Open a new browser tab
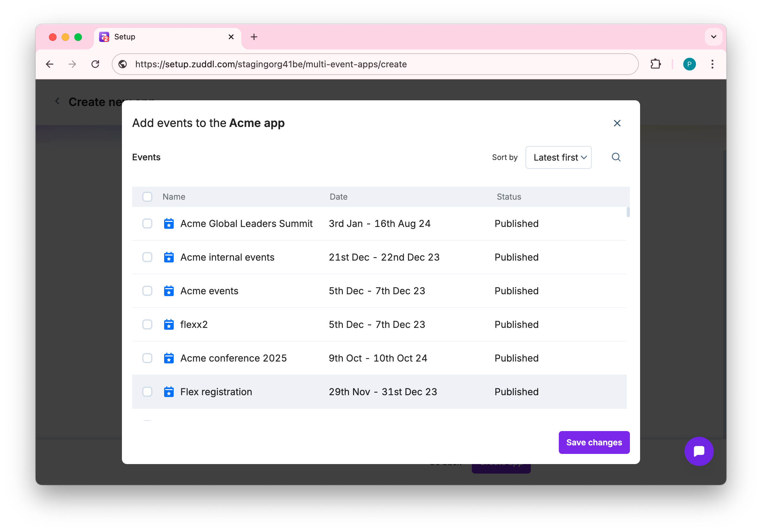762x532 pixels. pos(254,37)
